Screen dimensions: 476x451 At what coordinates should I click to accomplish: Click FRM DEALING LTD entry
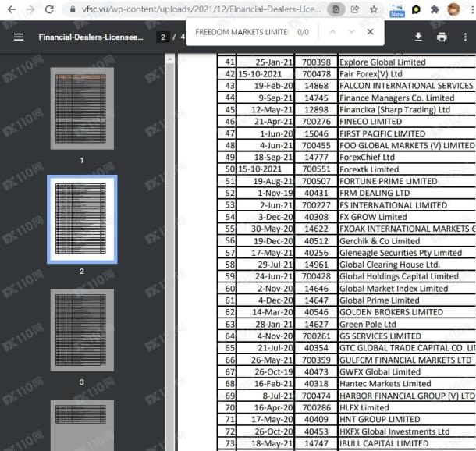[x=375, y=193]
